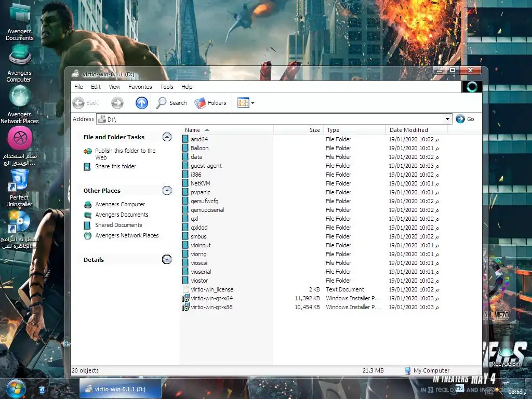532x399 pixels.
Task: Open the Windows Start orb
Action: coord(16,389)
